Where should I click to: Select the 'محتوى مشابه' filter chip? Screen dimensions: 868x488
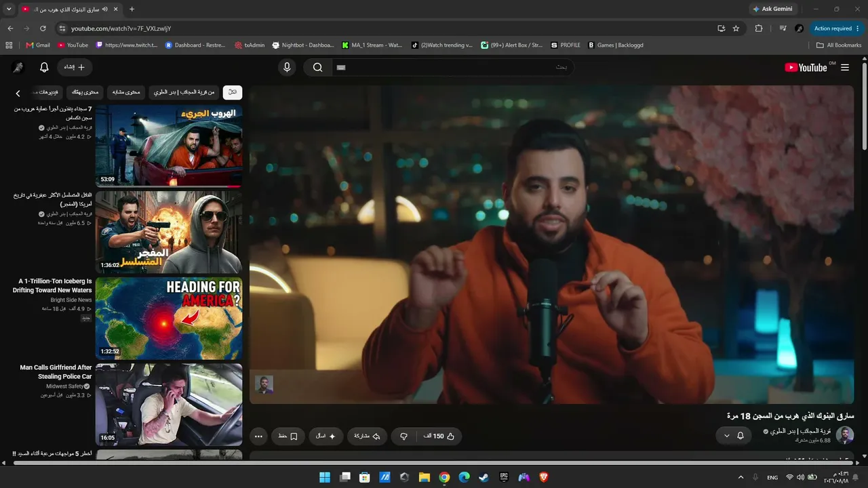[x=126, y=92]
